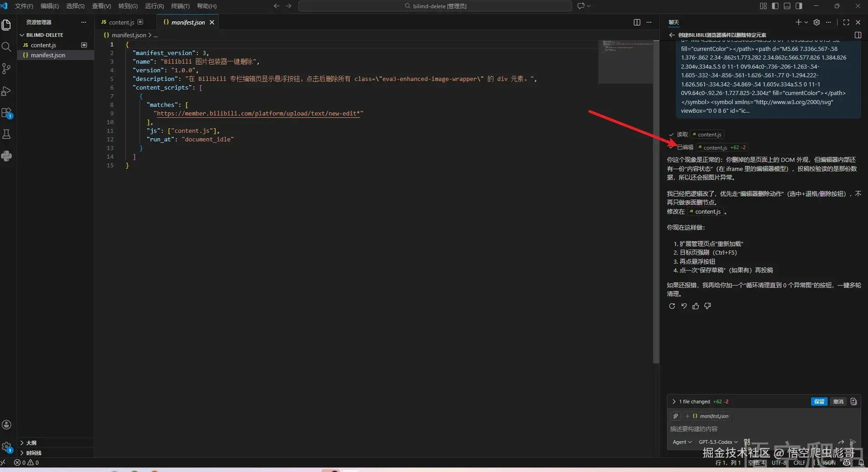Open the Search view in the activity bar

6,47
